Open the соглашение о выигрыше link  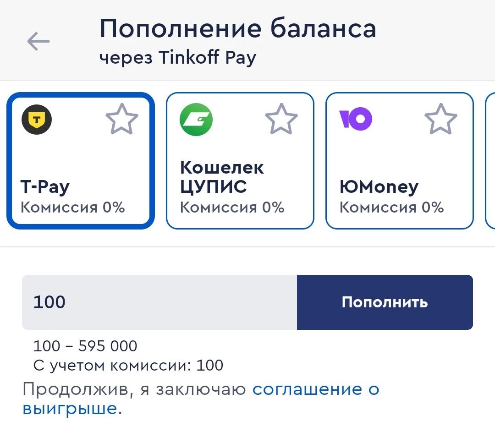coord(316,389)
